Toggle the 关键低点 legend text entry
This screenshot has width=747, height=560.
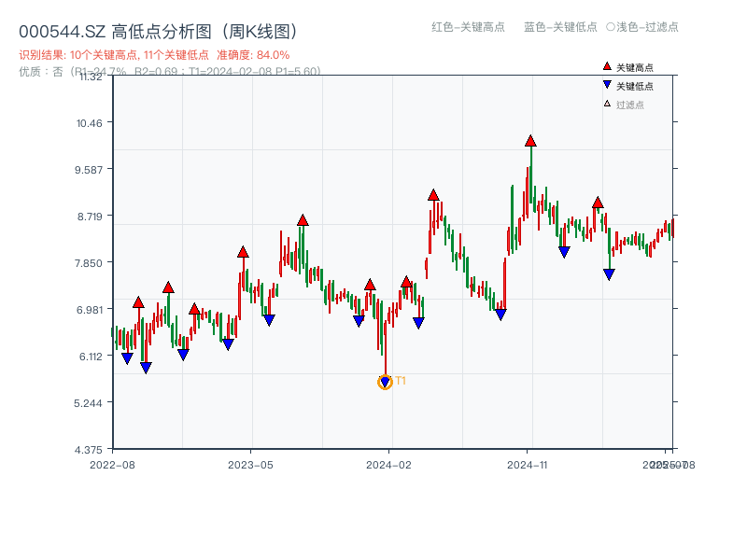pyautogui.click(x=635, y=86)
